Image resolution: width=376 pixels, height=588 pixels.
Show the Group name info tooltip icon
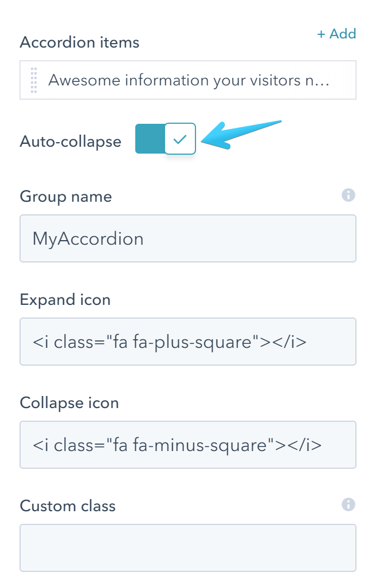[348, 195]
